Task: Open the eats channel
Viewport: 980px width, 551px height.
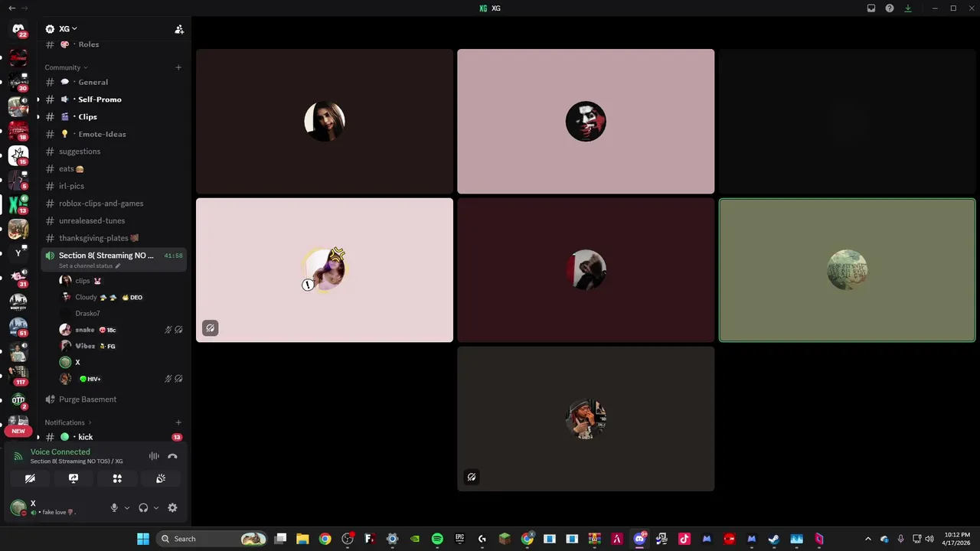Action: point(113,168)
